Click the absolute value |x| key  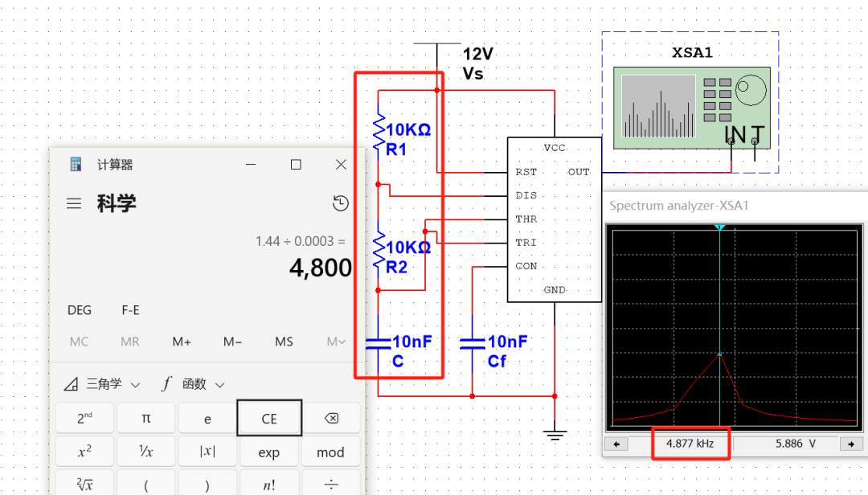[207, 452]
